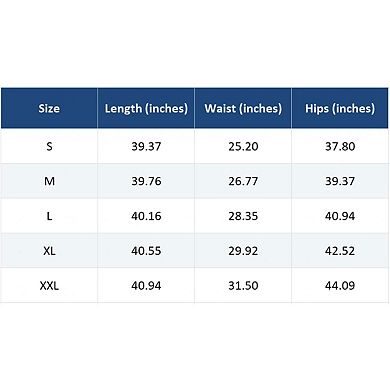The height and width of the screenshot is (390, 390).
Task: Select waist value 28.35
Action: click(243, 216)
